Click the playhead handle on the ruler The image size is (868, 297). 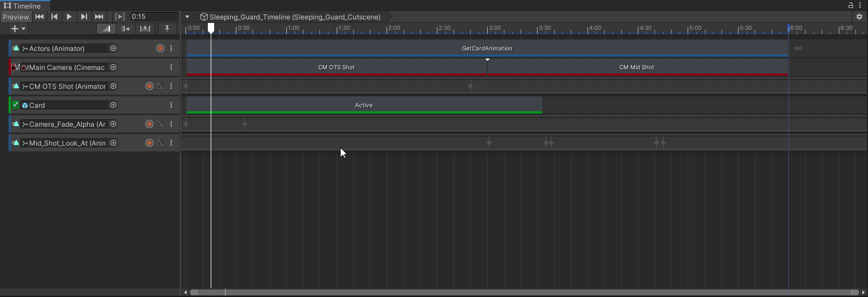click(x=211, y=28)
